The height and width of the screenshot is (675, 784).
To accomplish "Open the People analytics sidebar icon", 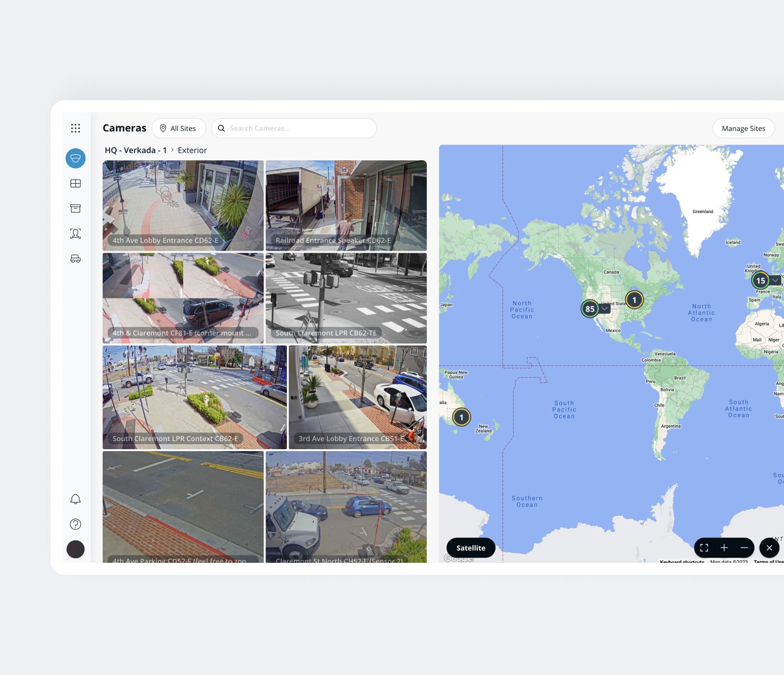I will (x=75, y=234).
